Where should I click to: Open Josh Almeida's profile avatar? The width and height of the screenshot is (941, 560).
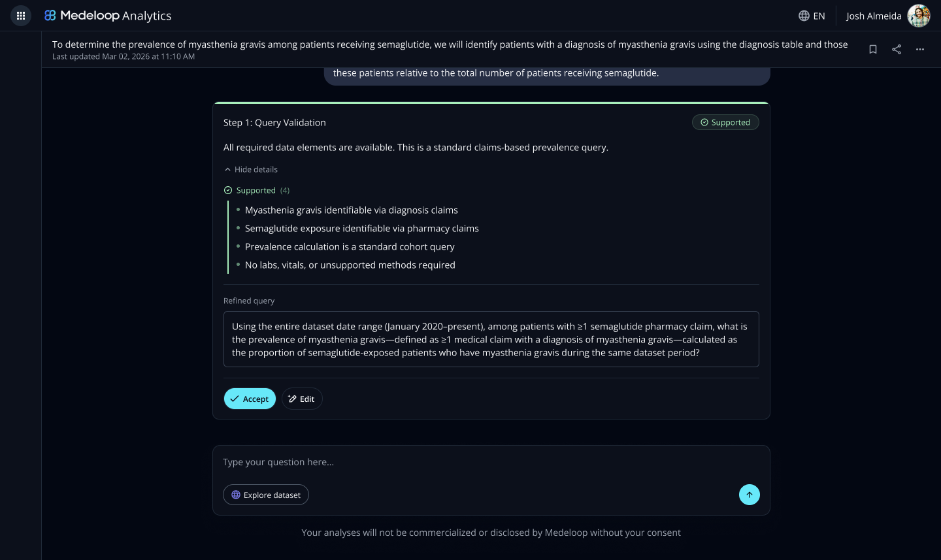[x=919, y=16]
